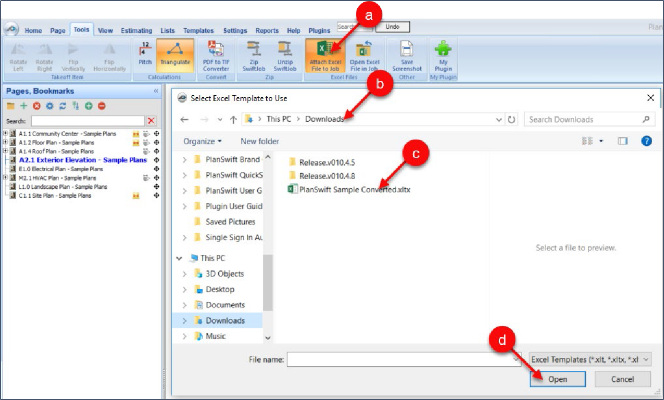The height and width of the screenshot is (400, 664).
Task: Select L1.0 Landscape Plan page
Action: point(63,187)
